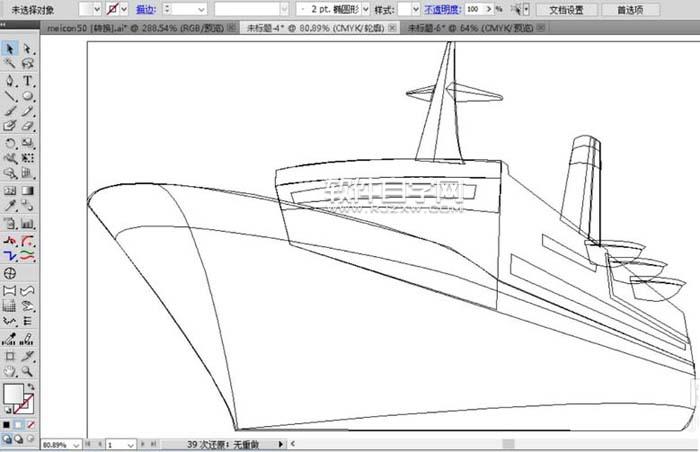Select the crosshair circle tool
The width and height of the screenshot is (700, 452).
[x=10, y=273]
